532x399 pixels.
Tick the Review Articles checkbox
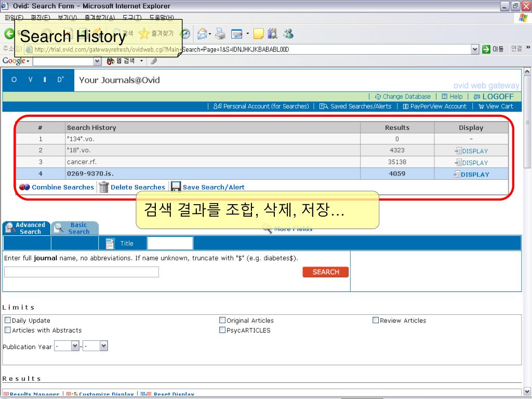(376, 320)
